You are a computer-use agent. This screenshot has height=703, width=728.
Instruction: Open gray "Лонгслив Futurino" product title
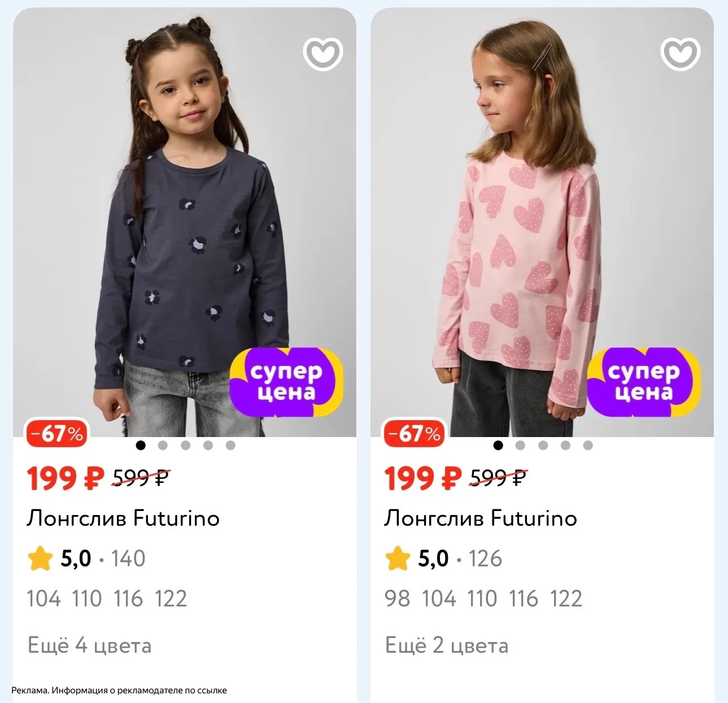point(123,518)
